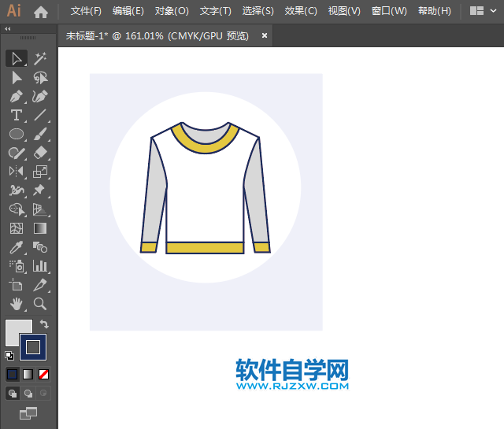The width and height of the screenshot is (504, 429).
Task: Open the 帮助(H) menu
Action: point(434,11)
